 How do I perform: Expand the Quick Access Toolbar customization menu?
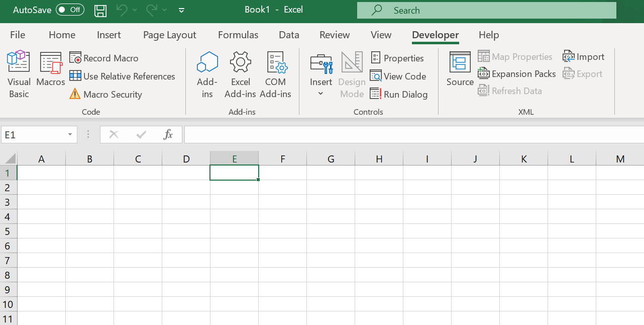tap(181, 10)
